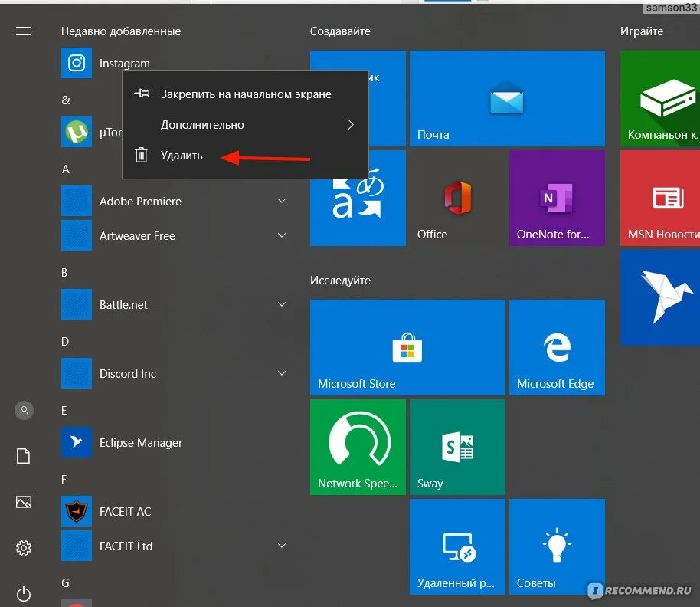The width and height of the screenshot is (700, 607).
Task: Click the letter B section header
Action: 65,272
